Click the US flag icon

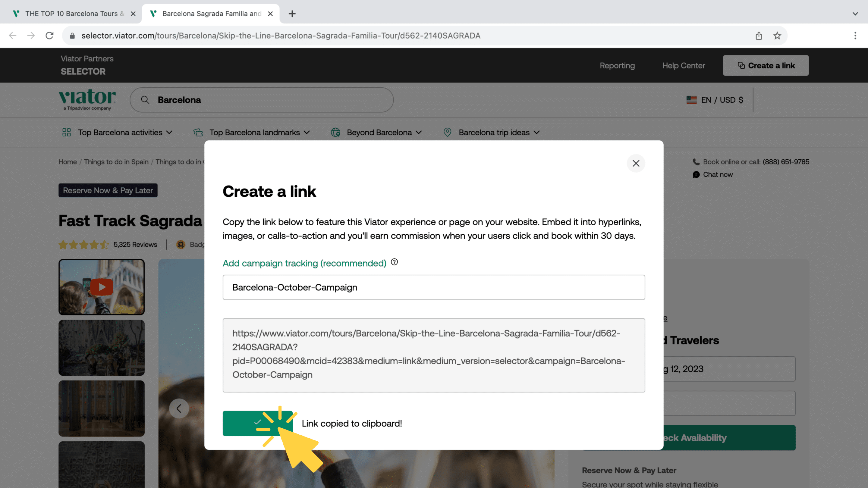point(691,100)
